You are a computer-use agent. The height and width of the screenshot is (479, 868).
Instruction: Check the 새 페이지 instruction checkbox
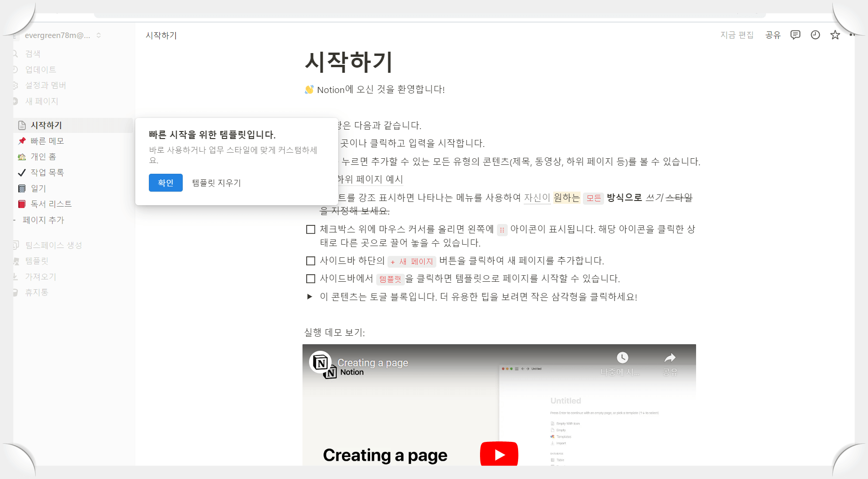pyautogui.click(x=310, y=261)
